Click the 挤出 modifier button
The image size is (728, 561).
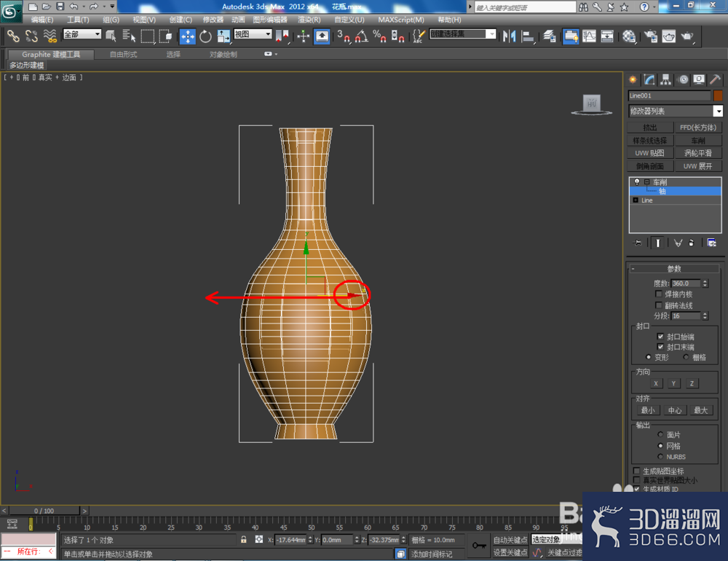tap(650, 127)
